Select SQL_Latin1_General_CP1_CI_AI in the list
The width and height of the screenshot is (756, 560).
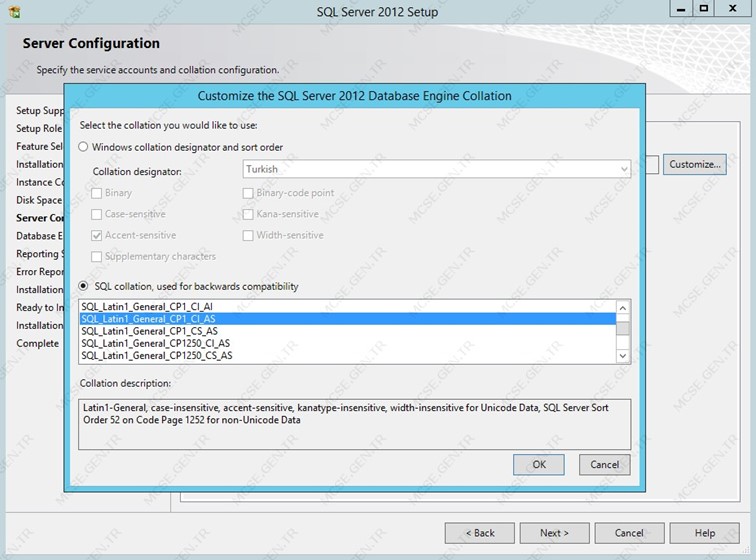pyautogui.click(x=348, y=307)
